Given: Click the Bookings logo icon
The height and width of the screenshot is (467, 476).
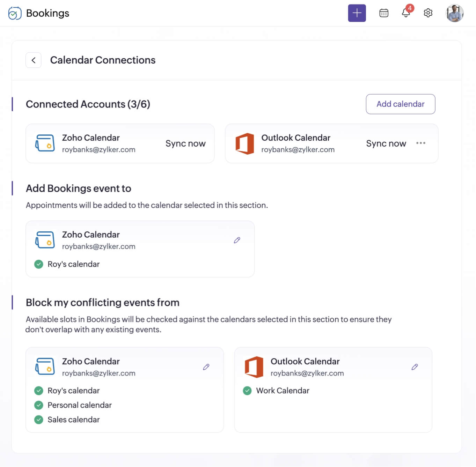Looking at the screenshot, I should pos(15,13).
